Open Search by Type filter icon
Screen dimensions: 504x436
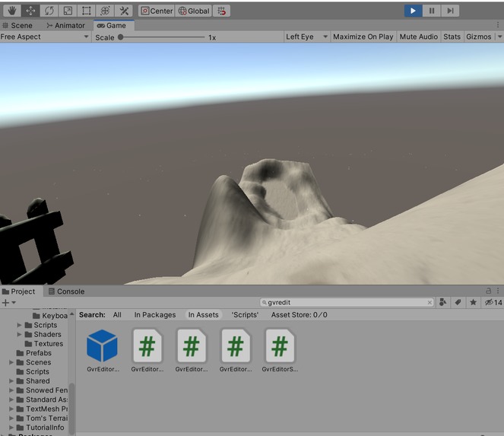click(443, 302)
